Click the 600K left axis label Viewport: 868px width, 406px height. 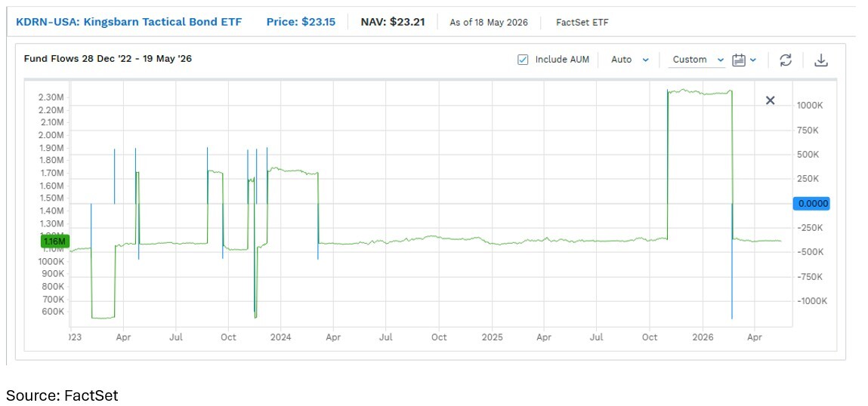click(53, 312)
